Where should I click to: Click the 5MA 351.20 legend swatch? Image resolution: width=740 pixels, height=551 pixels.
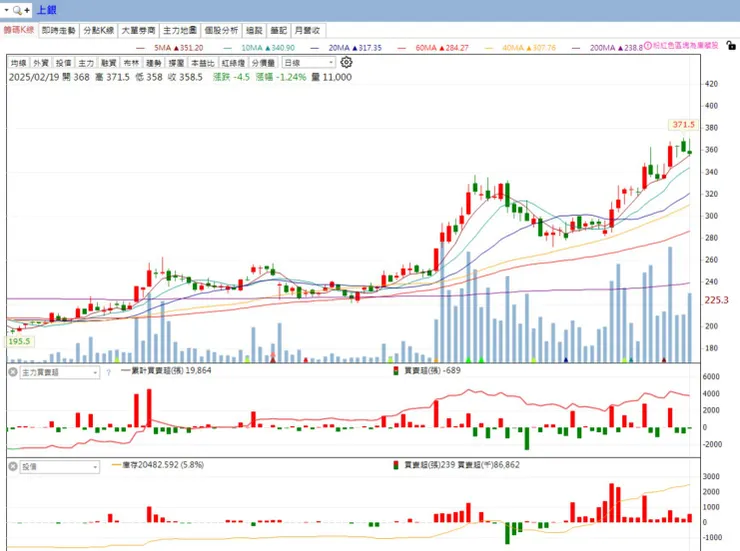point(140,48)
